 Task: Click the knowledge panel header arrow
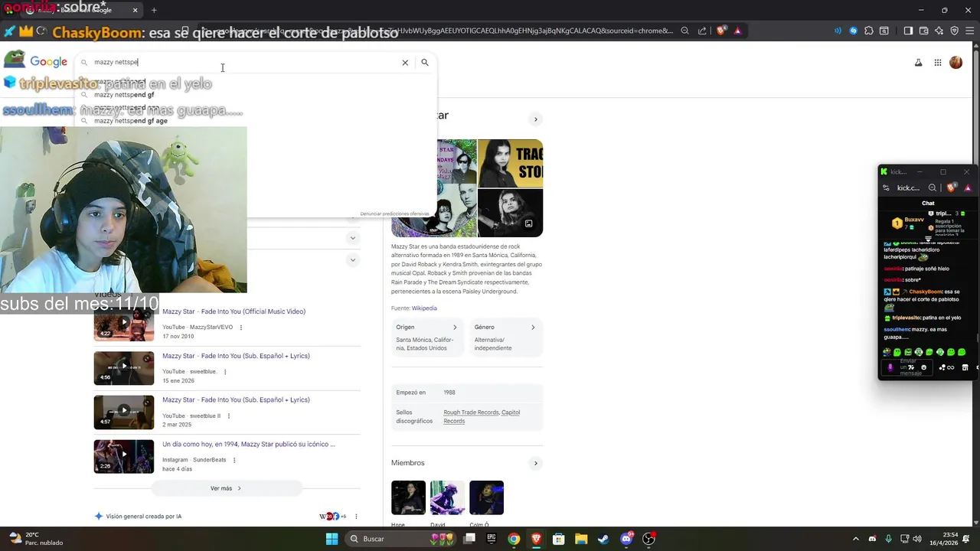point(535,119)
